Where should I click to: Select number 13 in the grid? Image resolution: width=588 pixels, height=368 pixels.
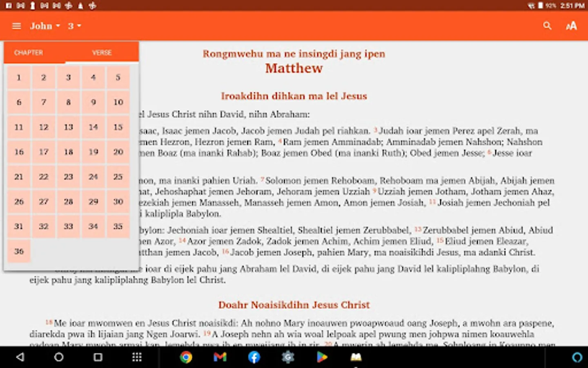coord(69,127)
